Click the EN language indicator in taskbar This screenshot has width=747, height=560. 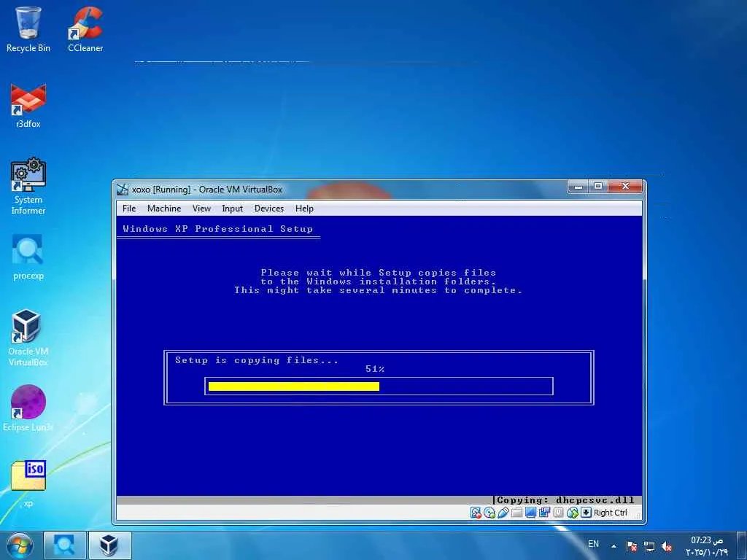pos(593,544)
